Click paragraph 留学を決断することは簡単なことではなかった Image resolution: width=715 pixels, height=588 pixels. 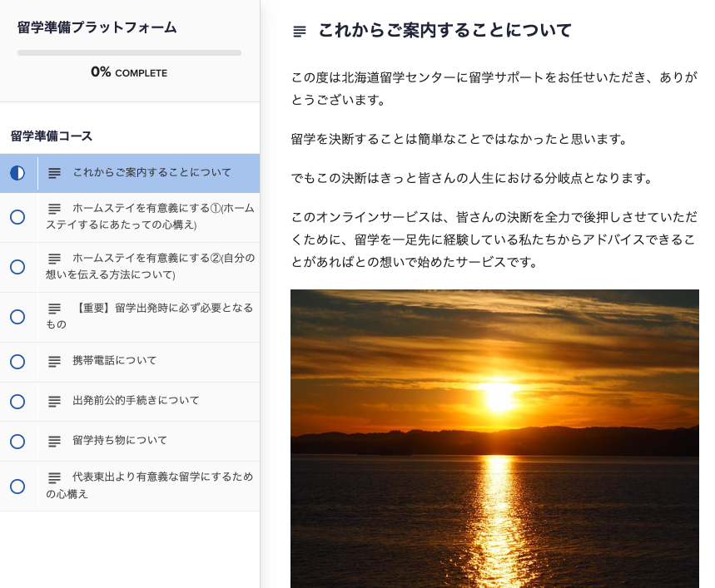(x=459, y=139)
